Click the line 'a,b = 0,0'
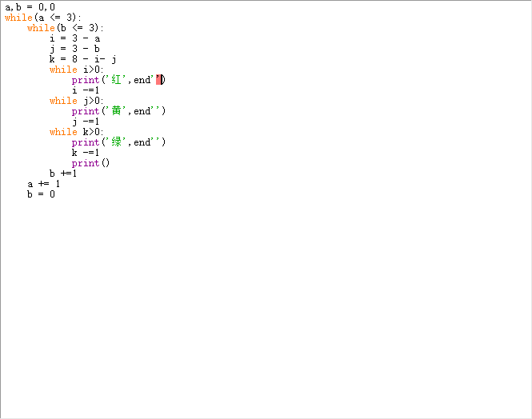 pyautogui.click(x=30, y=7)
